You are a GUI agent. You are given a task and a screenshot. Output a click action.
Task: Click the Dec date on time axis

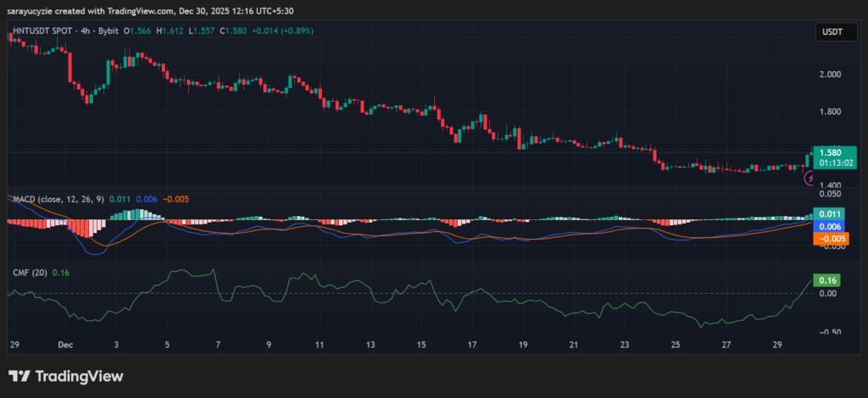coord(66,345)
